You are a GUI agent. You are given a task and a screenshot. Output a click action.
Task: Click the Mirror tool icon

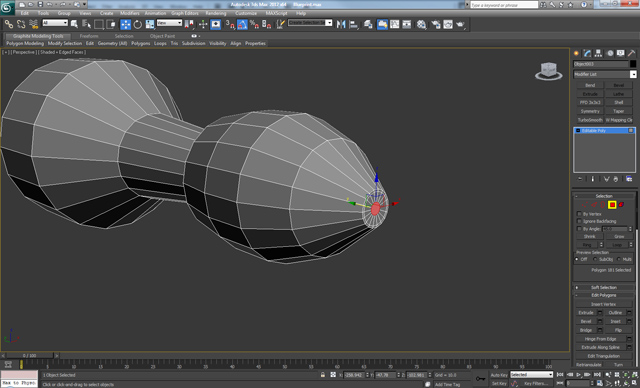tap(341, 24)
